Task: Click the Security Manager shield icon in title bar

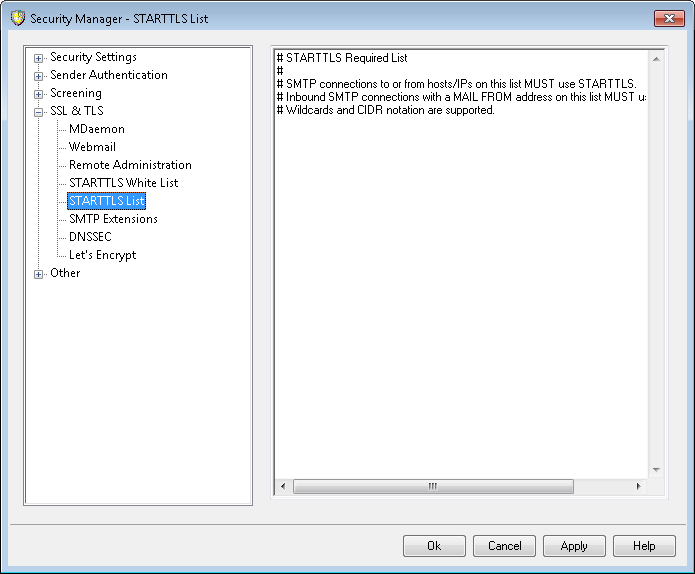Action: 17,18
